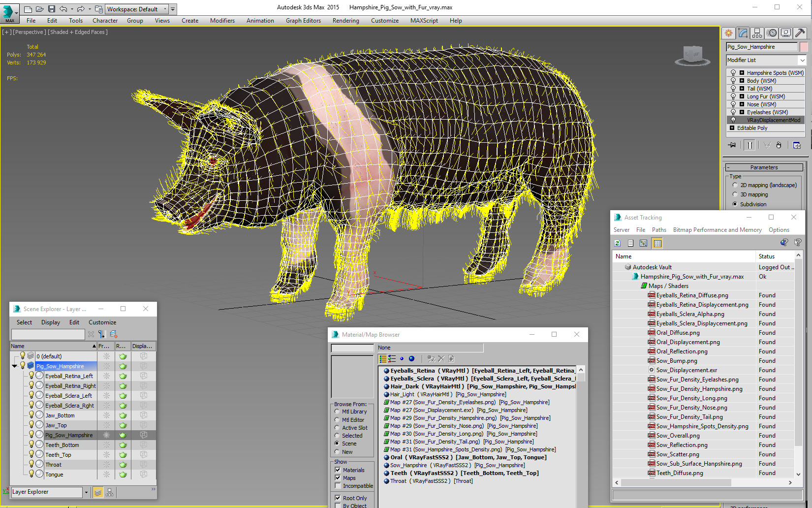
Task: Click the Status column header in Asset Tracking
Action: (x=776, y=256)
